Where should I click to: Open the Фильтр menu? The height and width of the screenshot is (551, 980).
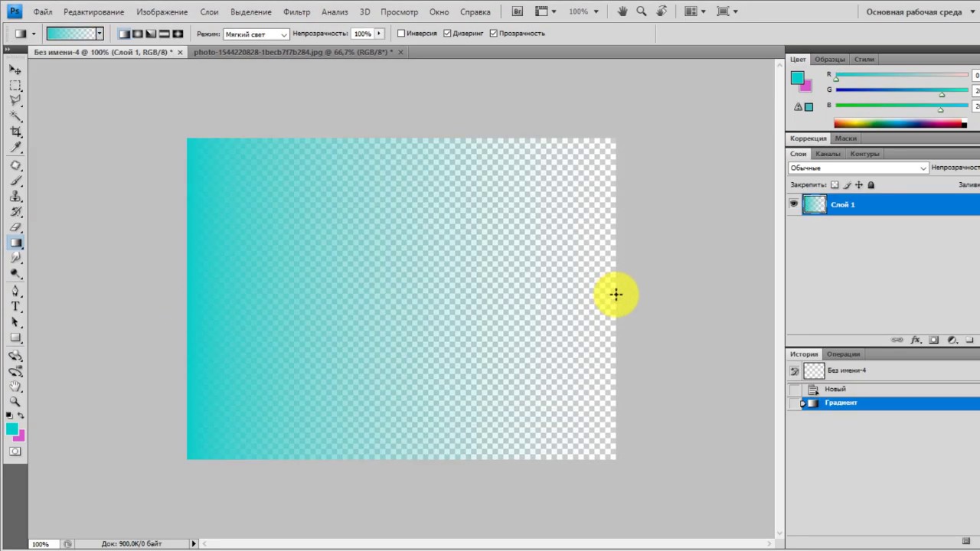pos(296,12)
